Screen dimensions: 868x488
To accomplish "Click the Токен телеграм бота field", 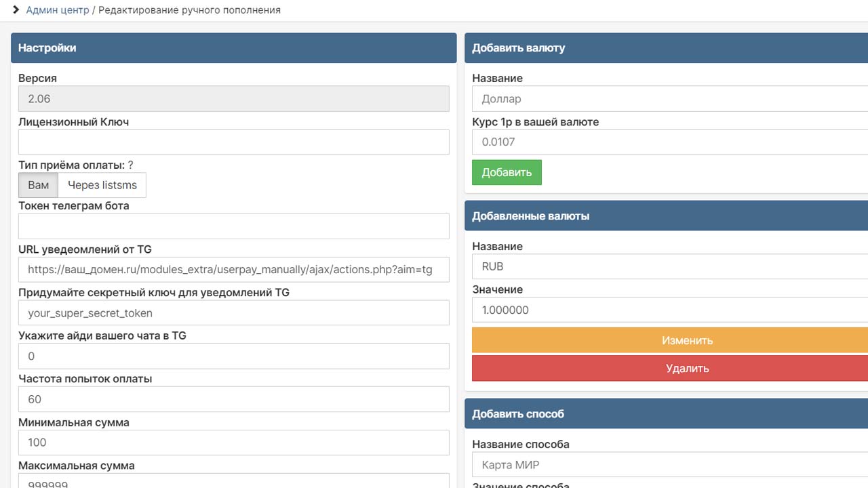I will 233,226.
